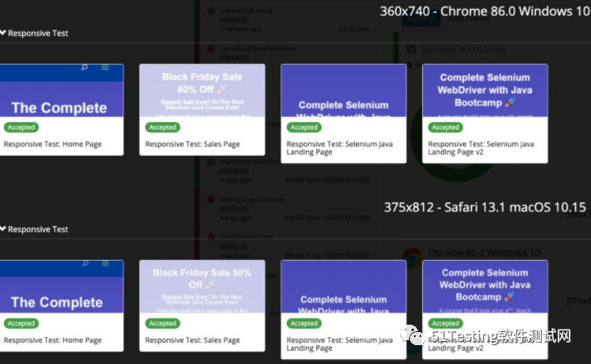Click 'Responsive Test: Home Page' label in Safari group
This screenshot has height=364, width=591.
tap(52, 340)
